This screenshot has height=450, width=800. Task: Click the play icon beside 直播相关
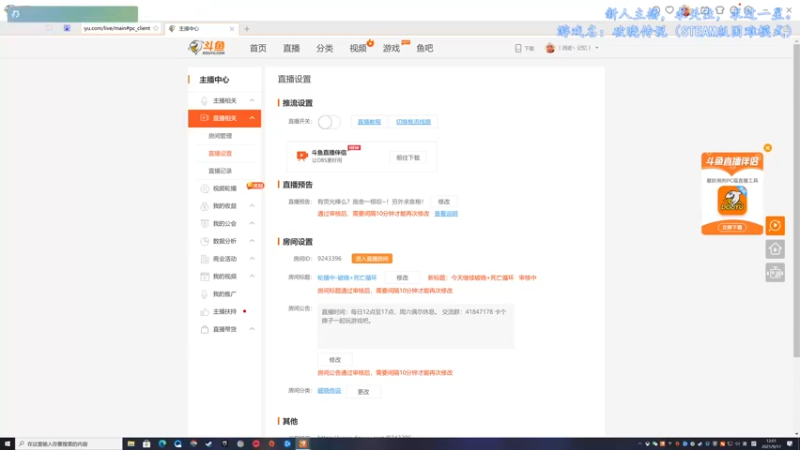click(x=204, y=118)
